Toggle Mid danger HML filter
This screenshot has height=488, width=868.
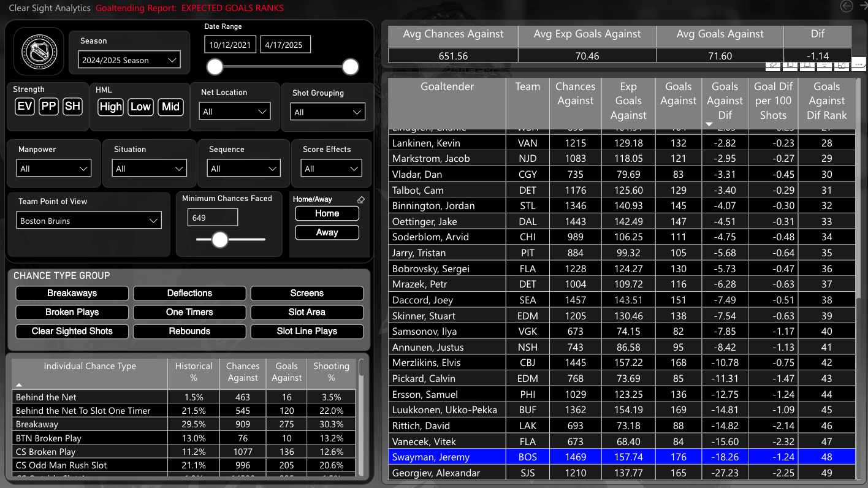[x=170, y=107]
